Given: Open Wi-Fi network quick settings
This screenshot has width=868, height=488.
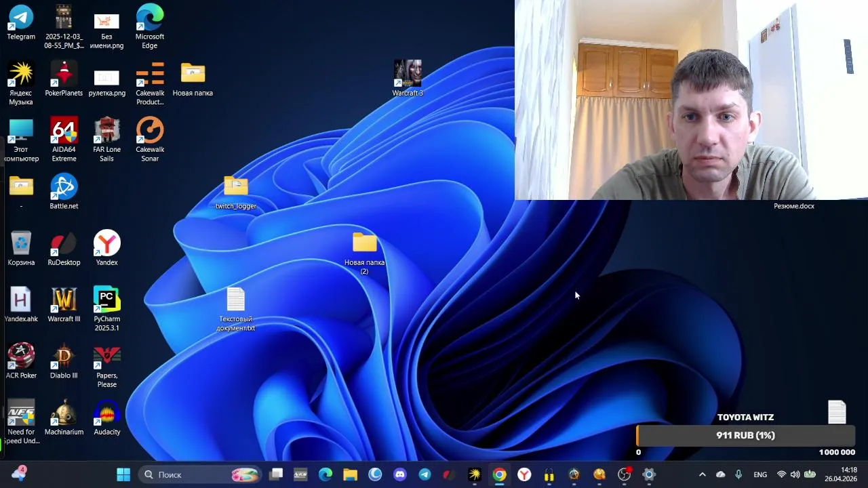Looking at the screenshot, I should (x=781, y=474).
